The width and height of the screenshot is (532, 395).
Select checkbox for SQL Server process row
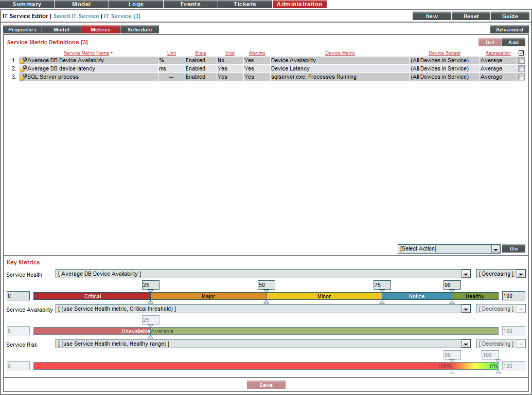[x=521, y=77]
